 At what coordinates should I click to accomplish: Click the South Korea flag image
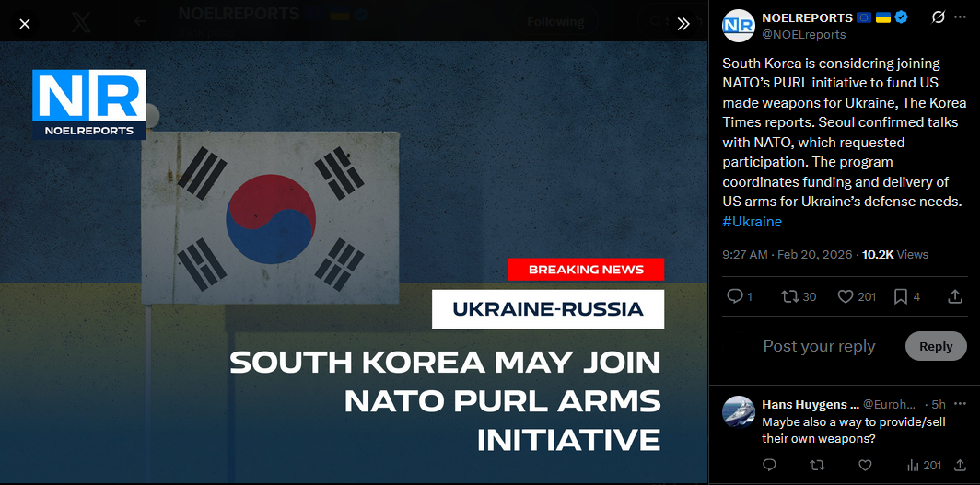pos(270,218)
